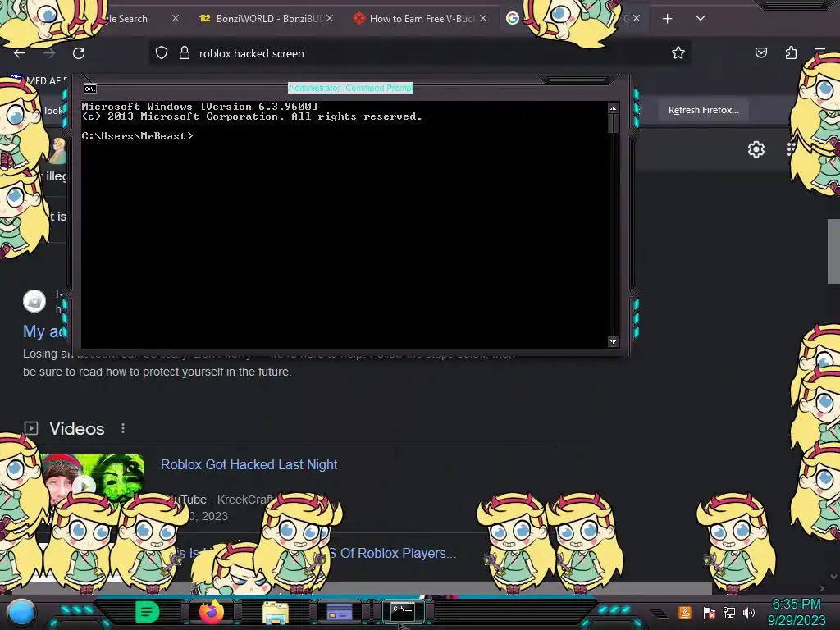Open the network tray icon
This screenshot has width=840, height=630.
click(x=729, y=612)
